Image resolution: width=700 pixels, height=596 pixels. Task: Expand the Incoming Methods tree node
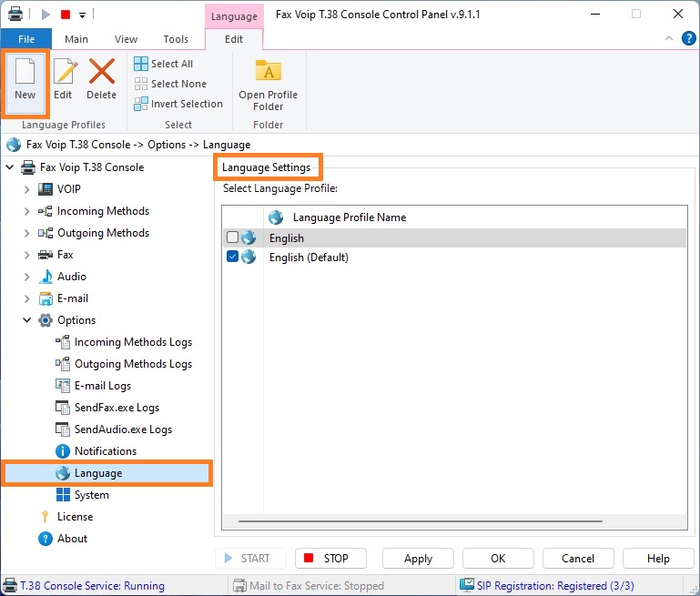(x=26, y=211)
